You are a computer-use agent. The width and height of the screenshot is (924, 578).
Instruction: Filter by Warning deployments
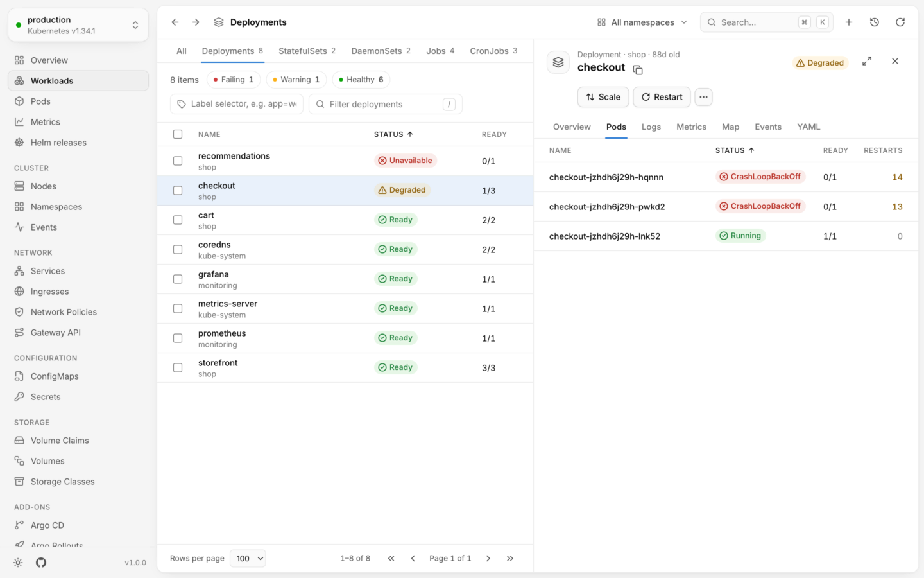point(296,80)
